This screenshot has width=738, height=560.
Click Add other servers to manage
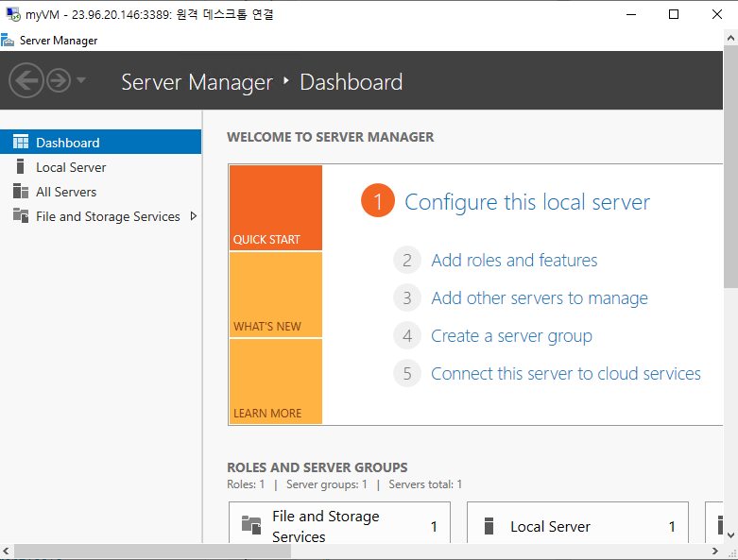(x=540, y=298)
